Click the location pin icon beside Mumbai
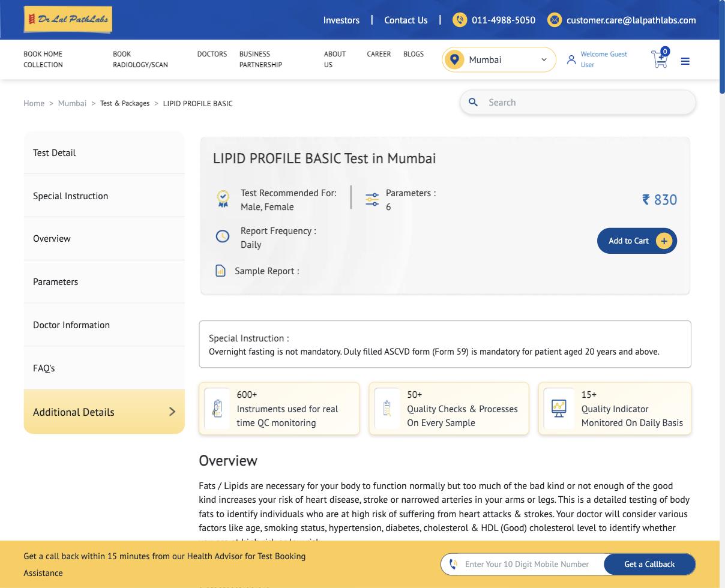The height and width of the screenshot is (588, 725). pos(454,59)
